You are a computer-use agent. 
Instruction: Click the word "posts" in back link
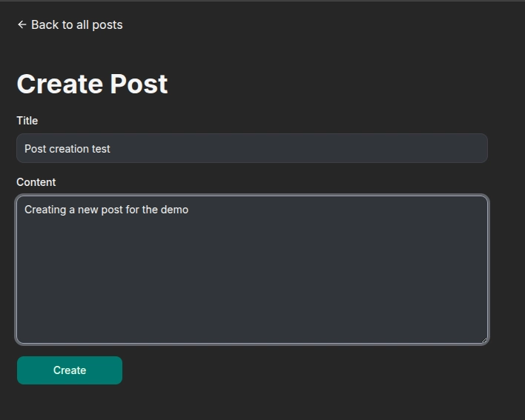point(108,24)
